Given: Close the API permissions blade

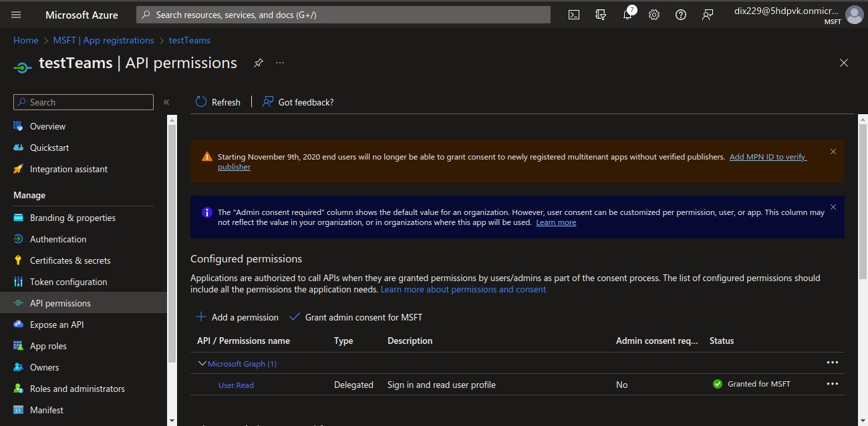Looking at the screenshot, I should pos(844,63).
